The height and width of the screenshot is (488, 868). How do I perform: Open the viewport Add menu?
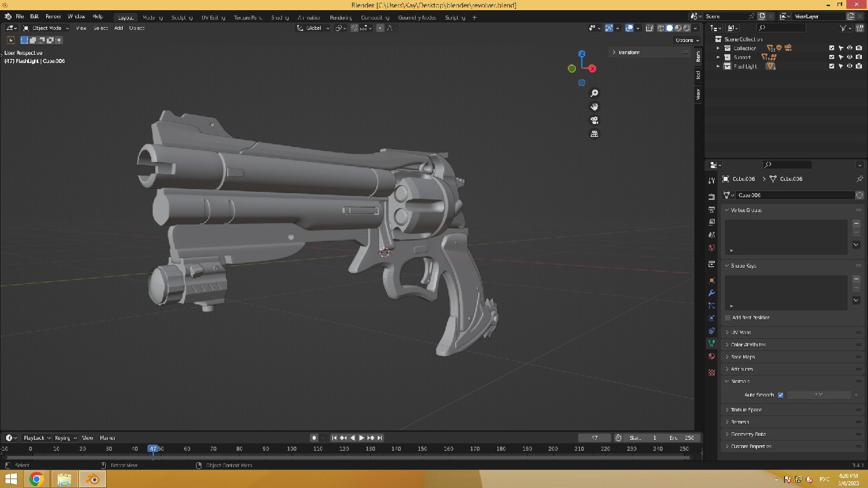[119, 28]
